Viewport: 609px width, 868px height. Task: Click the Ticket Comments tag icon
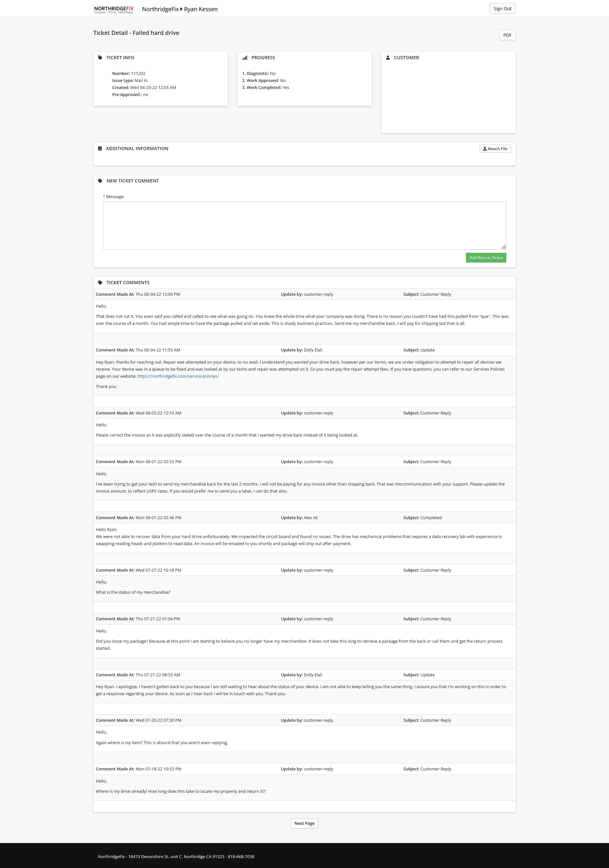tap(100, 283)
